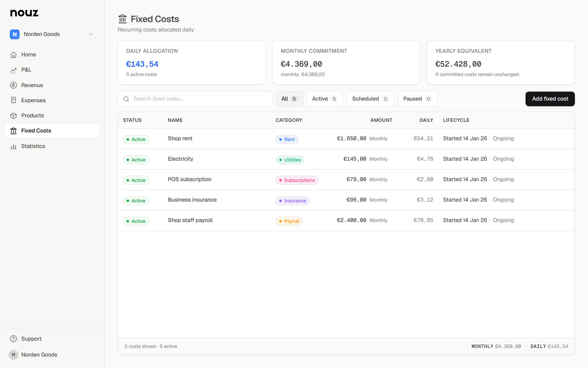Click the Products box icon
This screenshot has height=368, width=588.
pos(13,116)
